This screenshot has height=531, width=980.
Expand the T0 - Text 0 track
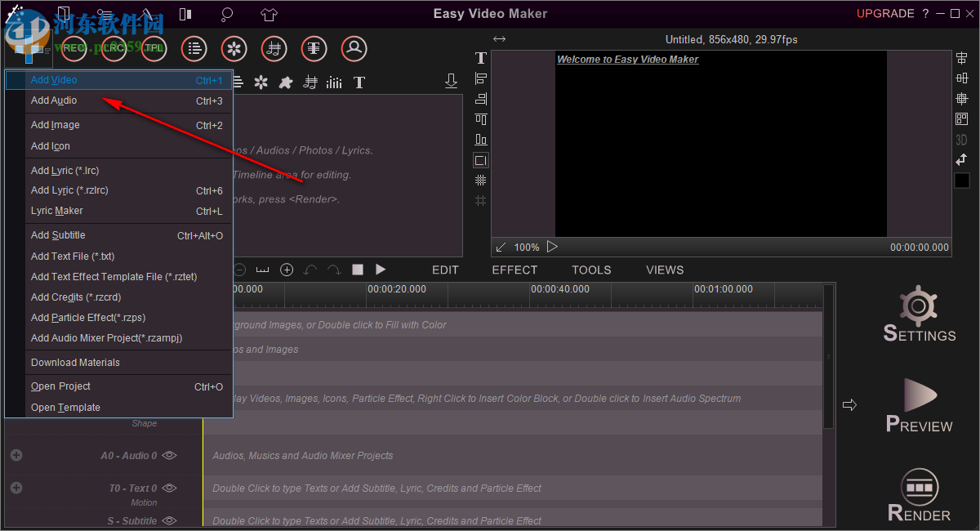coord(16,489)
